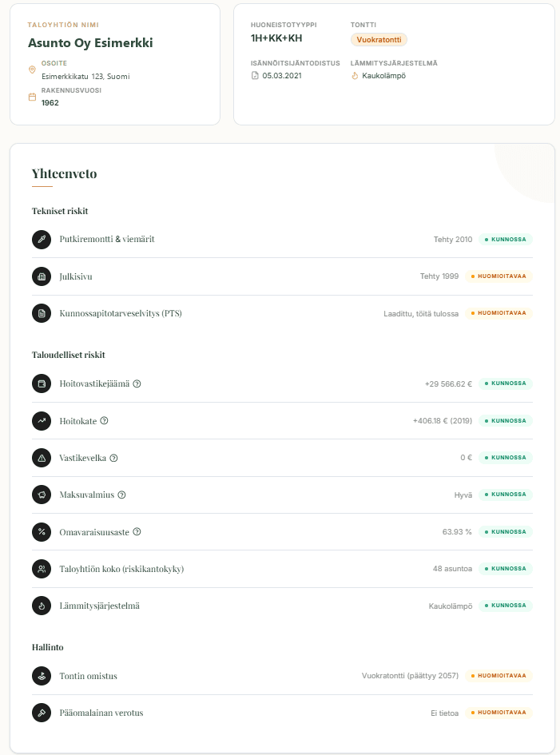Click the Hoitovastikejäämä wallet icon
The height and width of the screenshot is (755, 560).
click(x=41, y=383)
